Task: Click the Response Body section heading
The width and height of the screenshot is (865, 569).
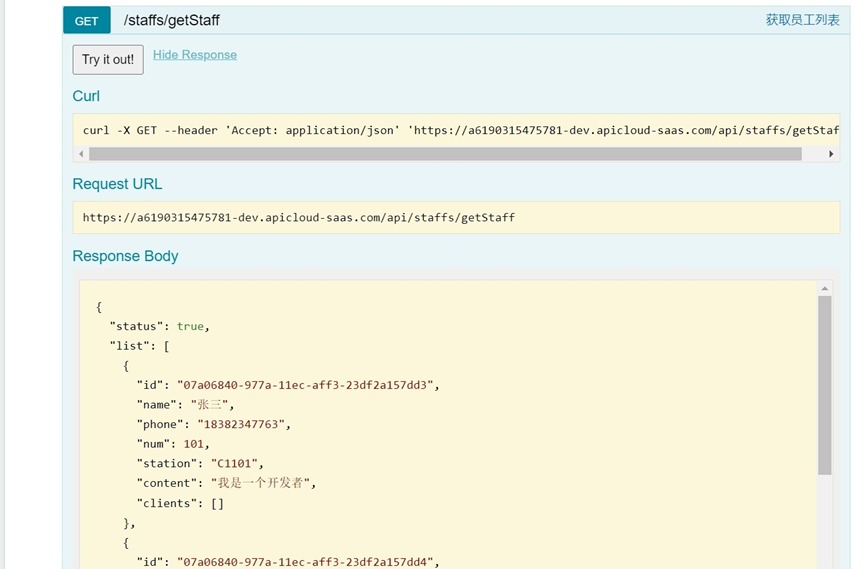Action: click(x=125, y=256)
